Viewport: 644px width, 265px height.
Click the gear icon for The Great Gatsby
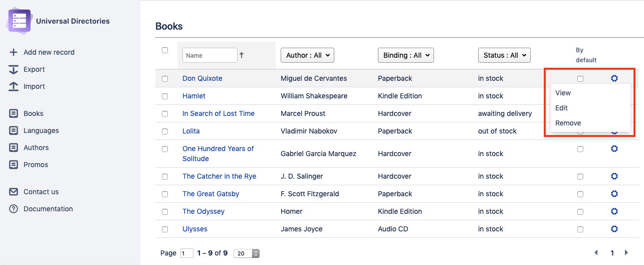click(x=614, y=194)
